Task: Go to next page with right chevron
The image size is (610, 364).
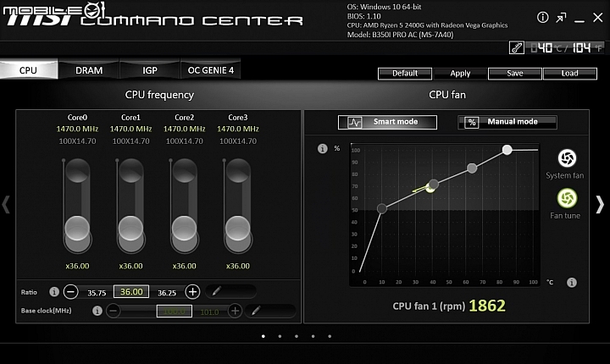Action: click(600, 205)
